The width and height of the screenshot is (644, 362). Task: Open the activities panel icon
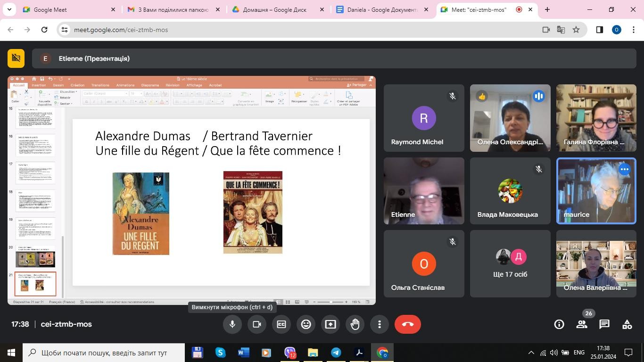click(627, 324)
